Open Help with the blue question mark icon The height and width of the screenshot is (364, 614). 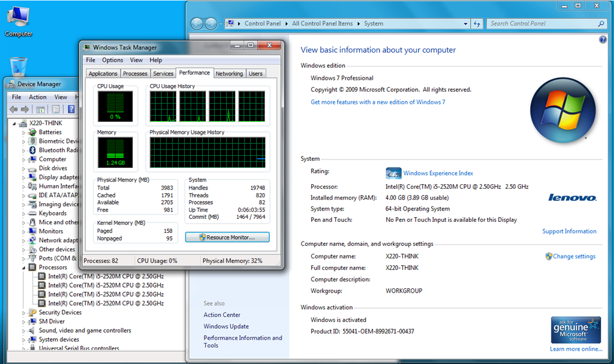(x=603, y=40)
